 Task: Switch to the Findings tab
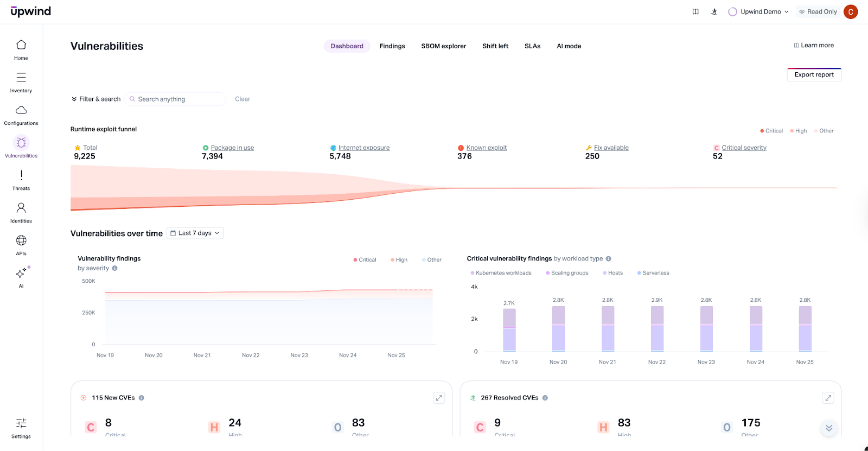point(392,46)
